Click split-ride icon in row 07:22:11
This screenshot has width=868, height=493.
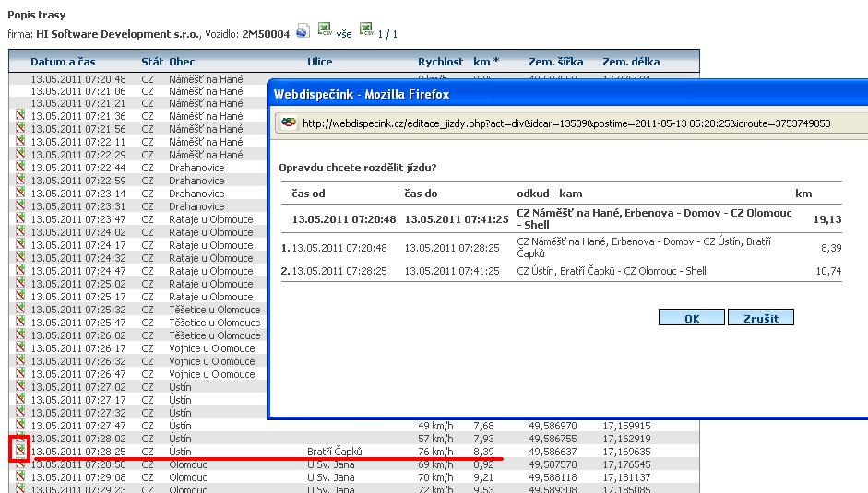click(x=20, y=141)
